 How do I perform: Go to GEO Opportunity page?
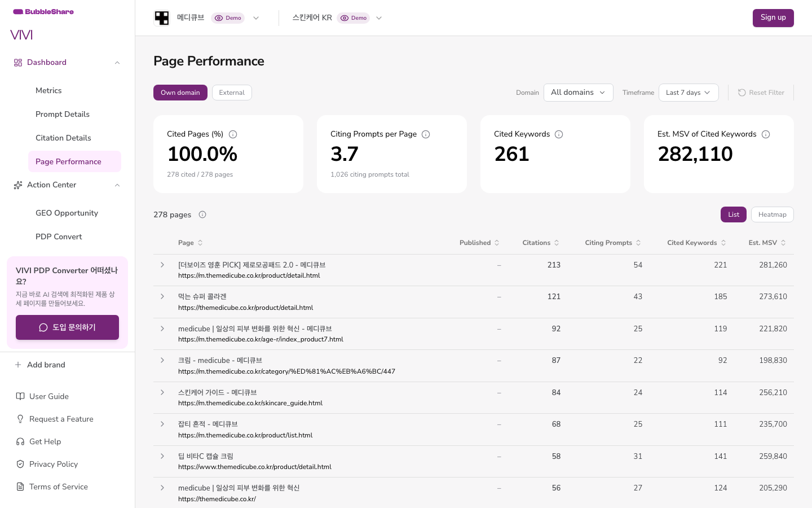(67, 213)
